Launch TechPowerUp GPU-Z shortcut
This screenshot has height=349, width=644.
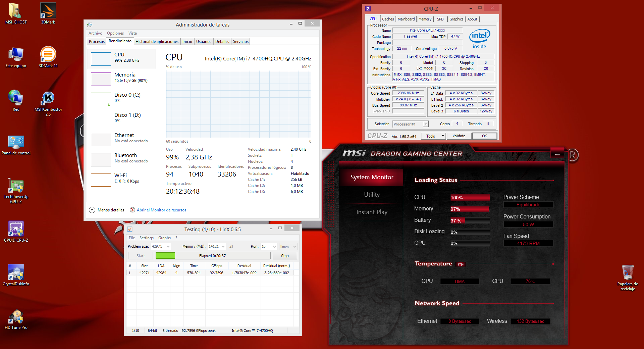[16, 191]
